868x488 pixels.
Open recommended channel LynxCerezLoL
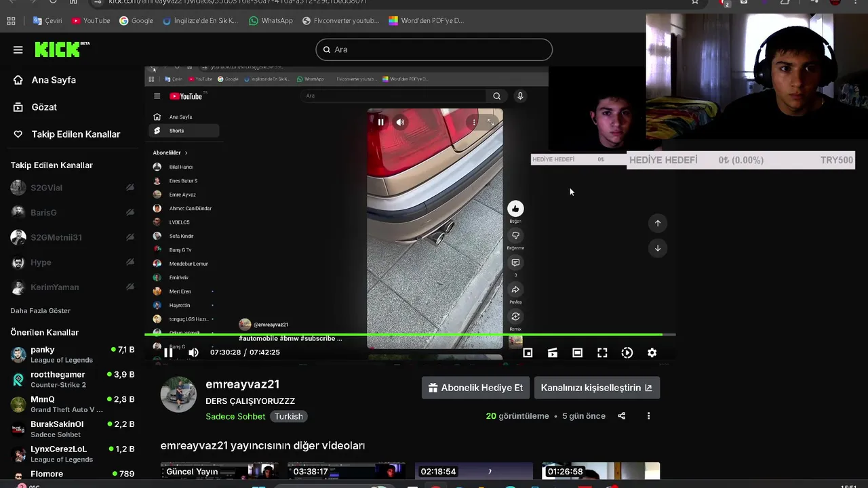click(73, 453)
